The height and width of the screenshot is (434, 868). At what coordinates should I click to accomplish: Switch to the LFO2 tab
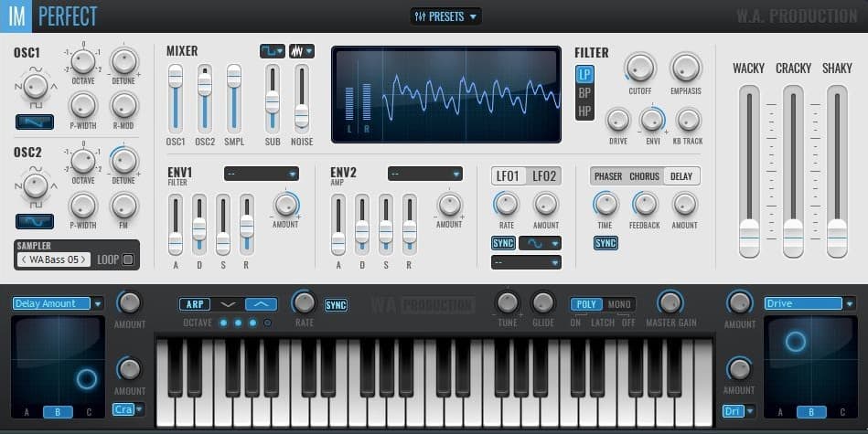click(x=544, y=176)
